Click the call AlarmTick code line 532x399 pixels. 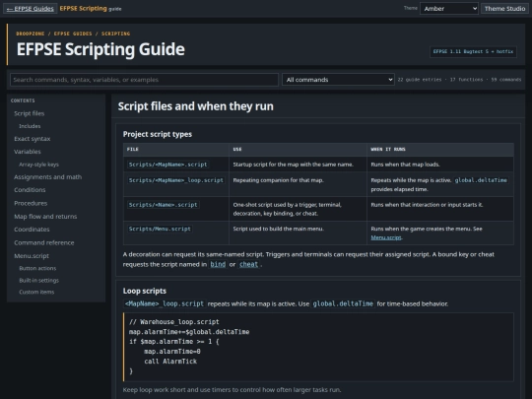170,362
